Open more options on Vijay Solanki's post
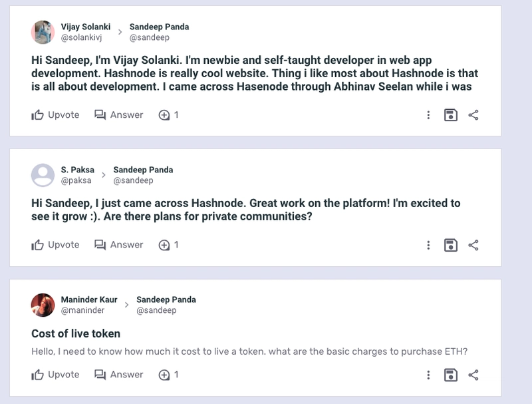532x404 pixels. pos(428,115)
